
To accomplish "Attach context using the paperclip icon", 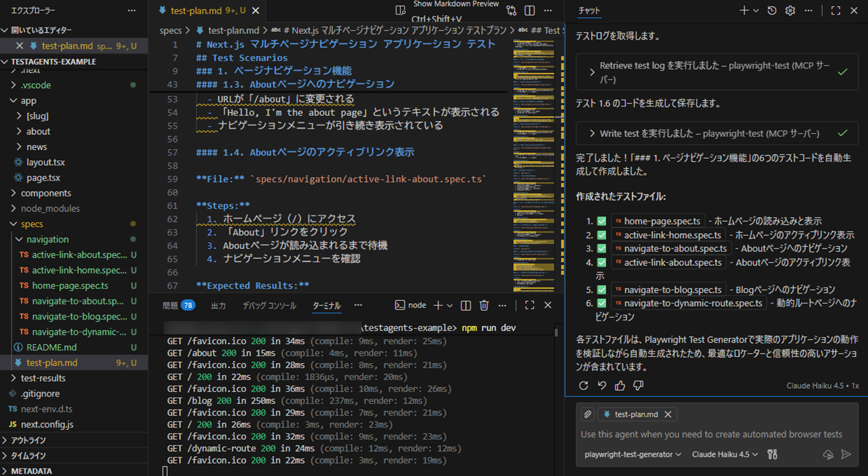I will pyautogui.click(x=587, y=414).
